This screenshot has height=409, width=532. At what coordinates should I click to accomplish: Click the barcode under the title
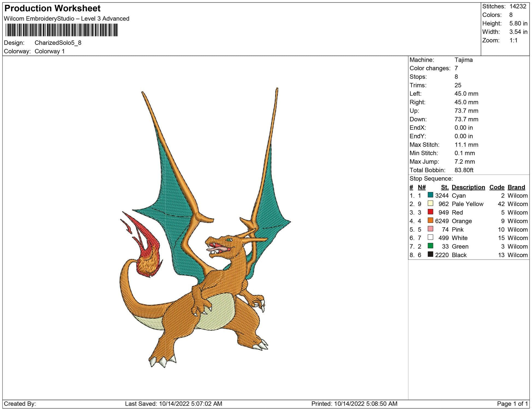tap(62, 30)
